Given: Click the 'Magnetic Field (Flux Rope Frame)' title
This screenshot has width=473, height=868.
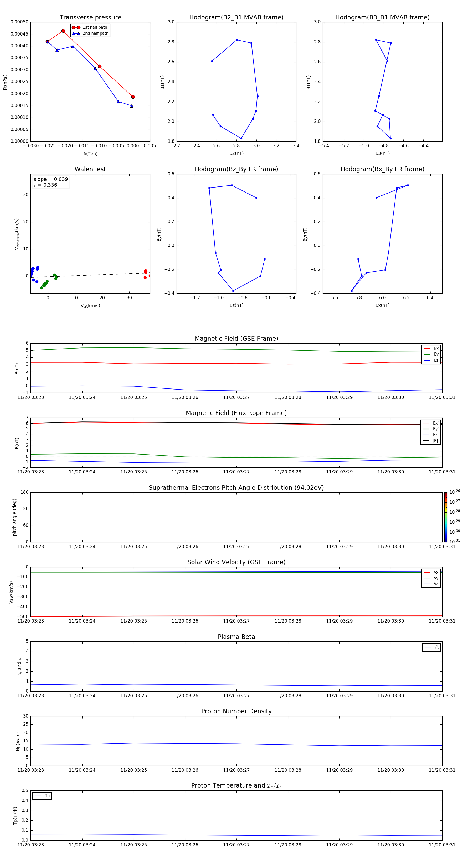Looking at the screenshot, I should [x=236, y=413].
